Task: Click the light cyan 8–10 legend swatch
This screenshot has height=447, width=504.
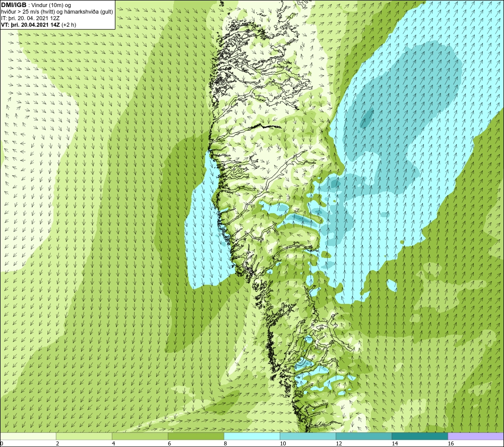Action: pyautogui.click(x=251, y=436)
